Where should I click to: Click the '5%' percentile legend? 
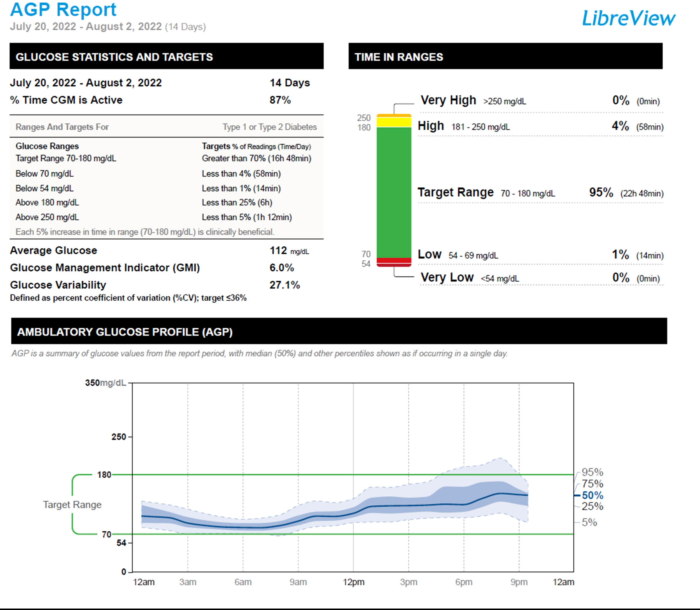click(589, 522)
